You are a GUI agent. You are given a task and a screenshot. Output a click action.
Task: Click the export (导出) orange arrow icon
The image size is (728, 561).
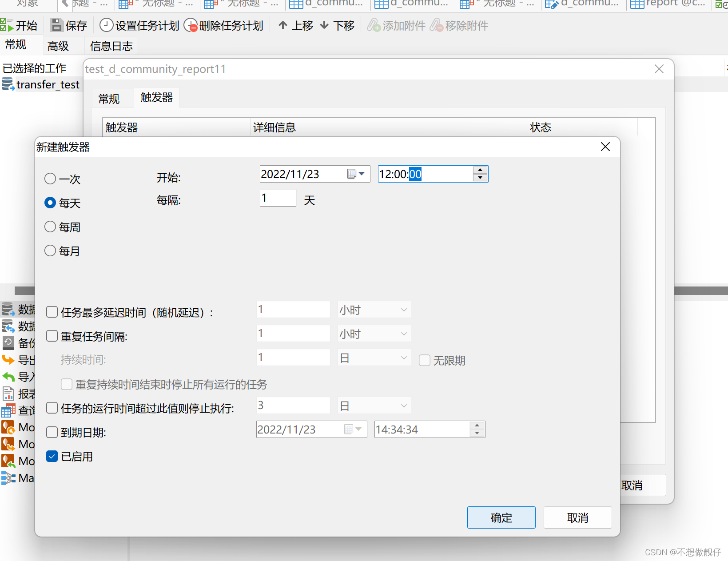coord(8,359)
